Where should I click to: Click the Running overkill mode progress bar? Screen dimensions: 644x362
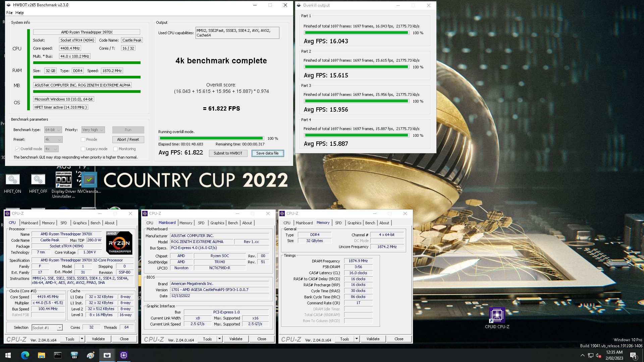(x=211, y=138)
